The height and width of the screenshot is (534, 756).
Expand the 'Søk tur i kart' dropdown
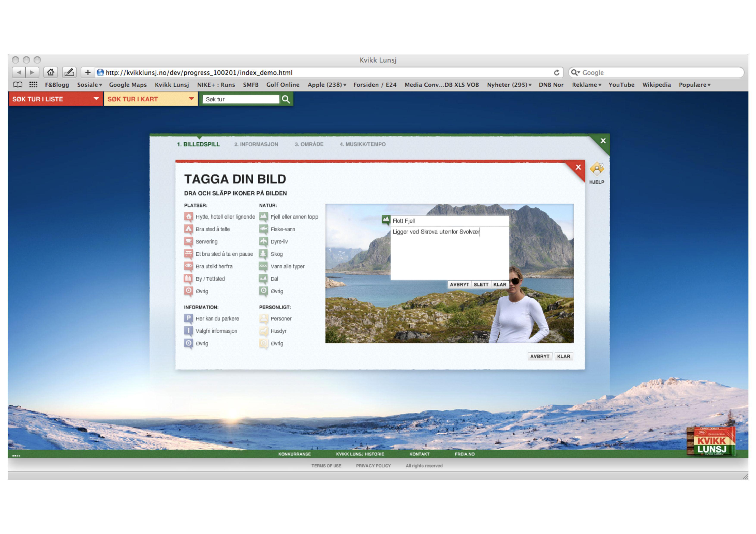tap(191, 99)
